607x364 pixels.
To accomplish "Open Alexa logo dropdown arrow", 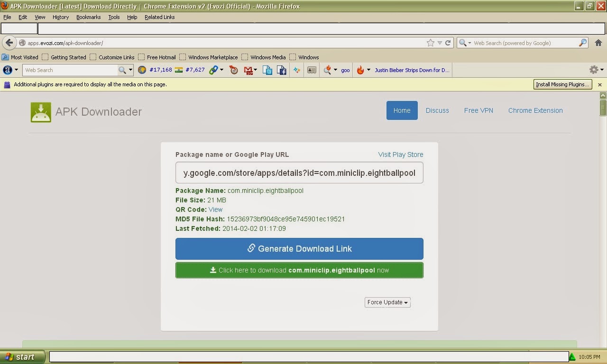I will pos(16,70).
